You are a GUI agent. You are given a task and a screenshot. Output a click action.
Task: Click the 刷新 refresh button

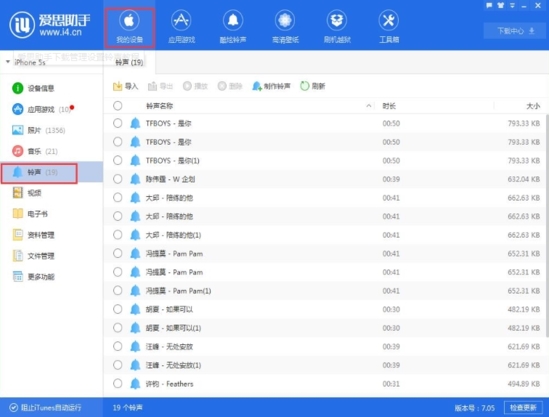(x=313, y=86)
